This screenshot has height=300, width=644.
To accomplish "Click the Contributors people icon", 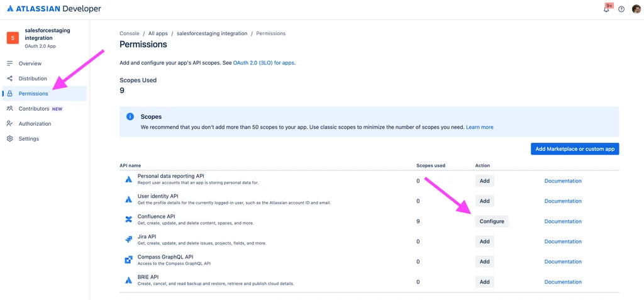I will (x=10, y=109).
